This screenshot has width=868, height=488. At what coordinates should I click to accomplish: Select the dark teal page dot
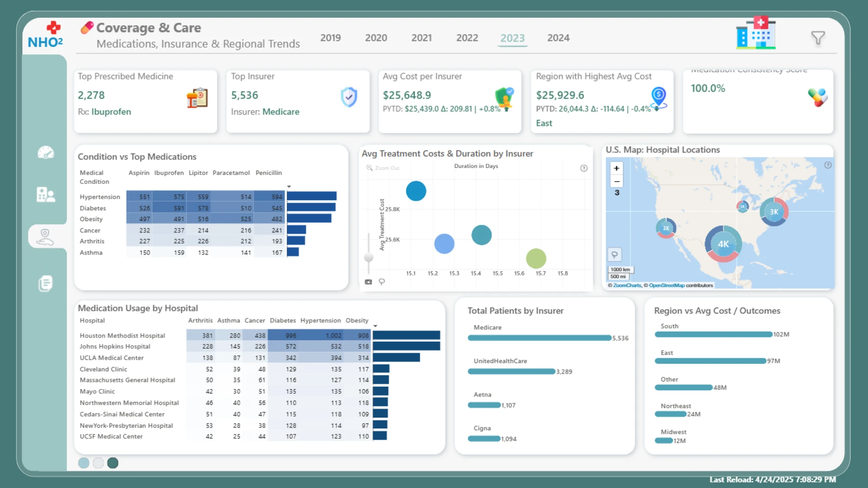click(113, 463)
